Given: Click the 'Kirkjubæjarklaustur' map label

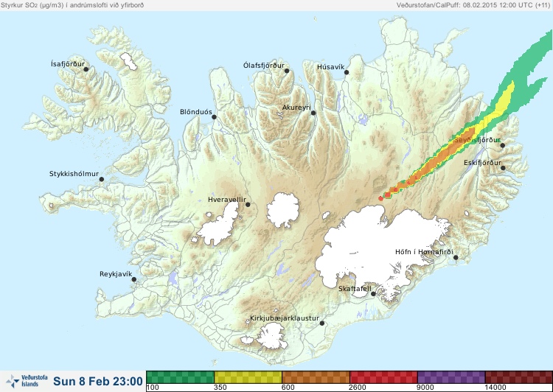Looking at the screenshot, I should click(x=285, y=318).
